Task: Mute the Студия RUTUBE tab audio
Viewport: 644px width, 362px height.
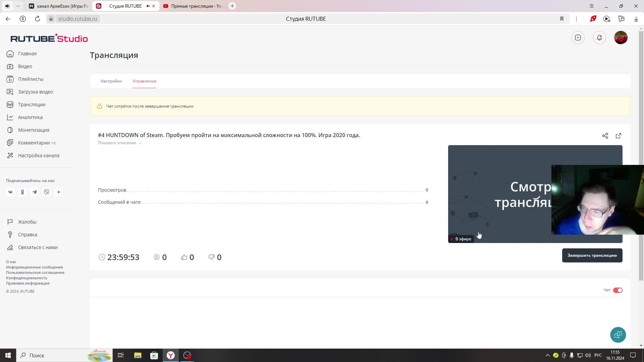Action: [148, 6]
